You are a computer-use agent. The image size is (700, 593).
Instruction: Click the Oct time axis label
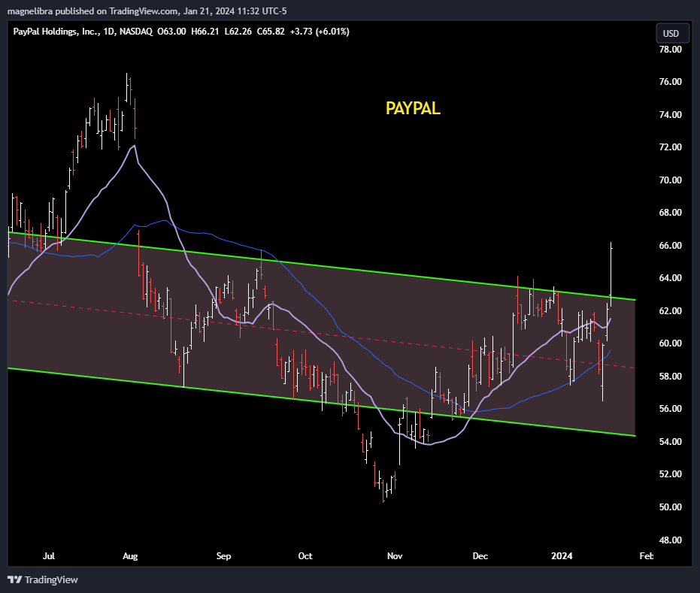pos(305,556)
